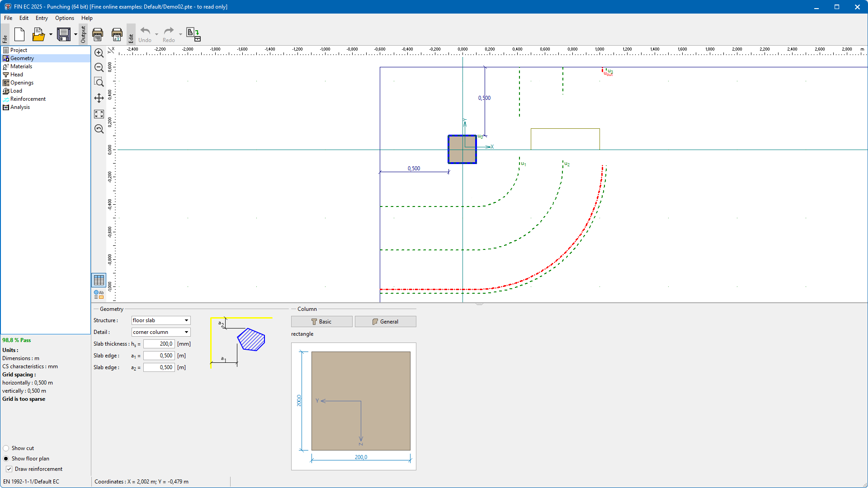The image size is (868, 488).
Task: Expand the Detail corner column dropdown
Action: coord(161,332)
